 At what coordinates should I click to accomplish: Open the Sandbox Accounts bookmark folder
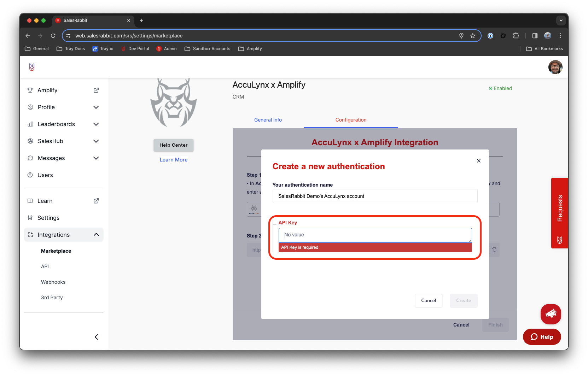coord(208,49)
